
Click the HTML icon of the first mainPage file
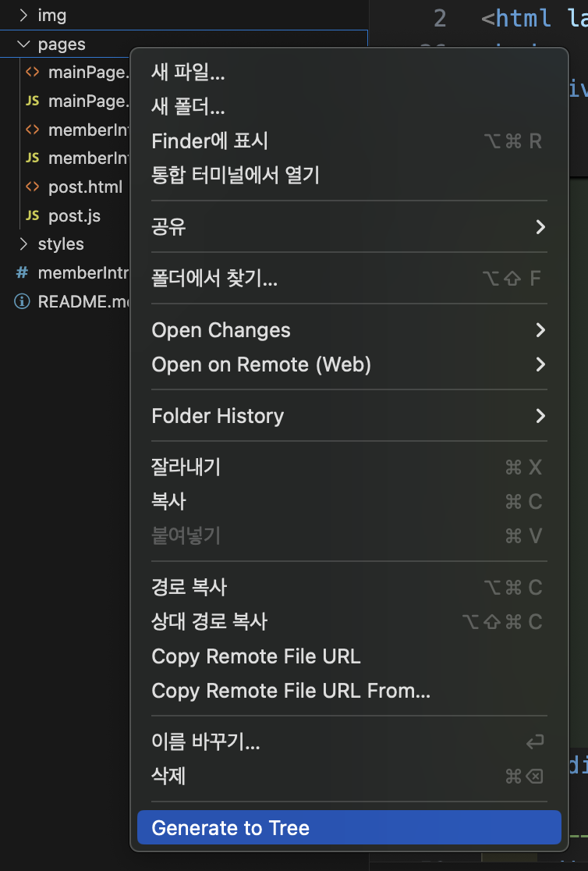pyautogui.click(x=32, y=73)
